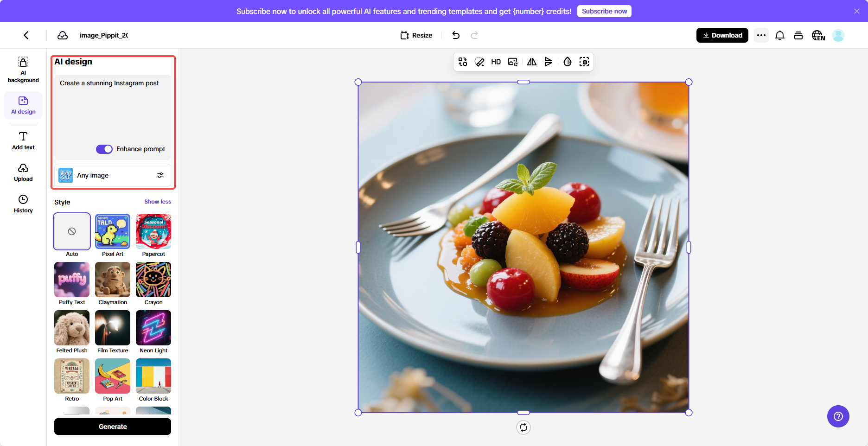Open the notifications bell
The width and height of the screenshot is (868, 446).
pyautogui.click(x=780, y=35)
